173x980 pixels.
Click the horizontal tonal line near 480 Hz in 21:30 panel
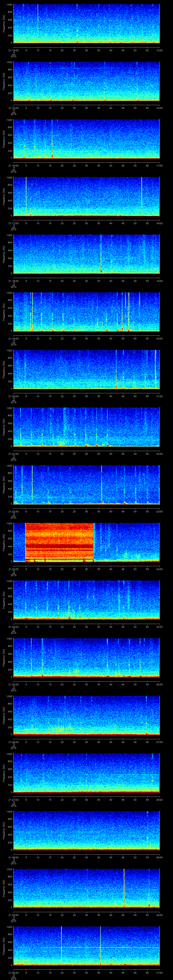pyautogui.click(x=114, y=944)
